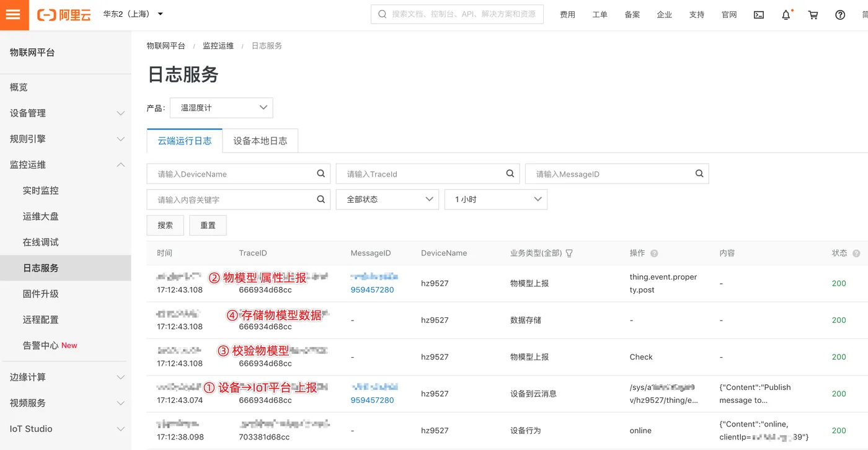Viewport: 868px width, 450px height.
Task: Focus the TraceId input field
Action: coord(428,174)
